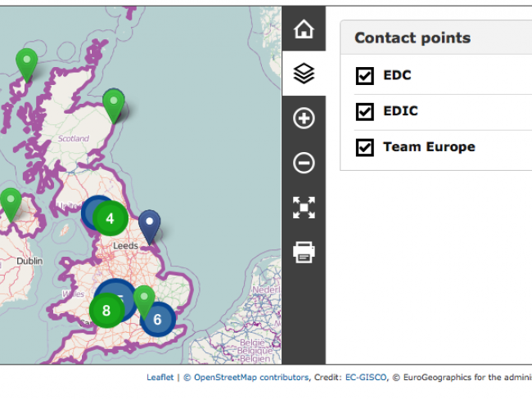Toggle fullscreen map icon
This screenshot has height=399, width=532.
(x=304, y=208)
